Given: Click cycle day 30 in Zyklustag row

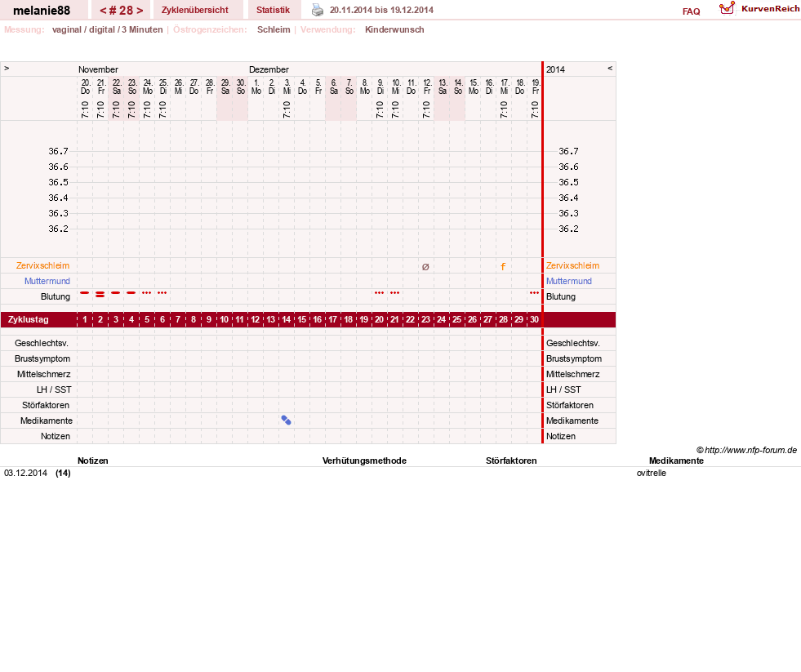Looking at the screenshot, I should 534,319.
